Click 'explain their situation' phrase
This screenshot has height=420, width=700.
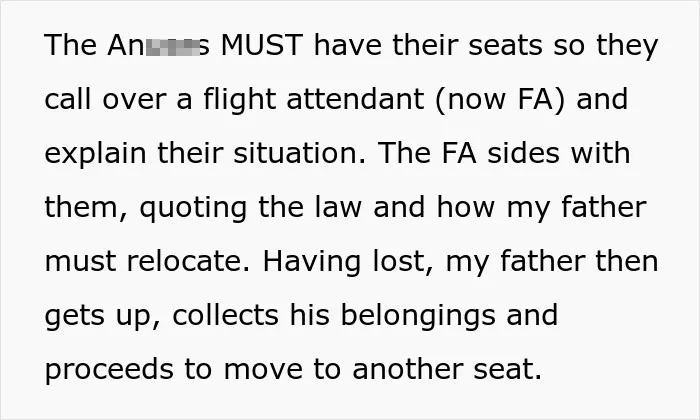click(202, 154)
